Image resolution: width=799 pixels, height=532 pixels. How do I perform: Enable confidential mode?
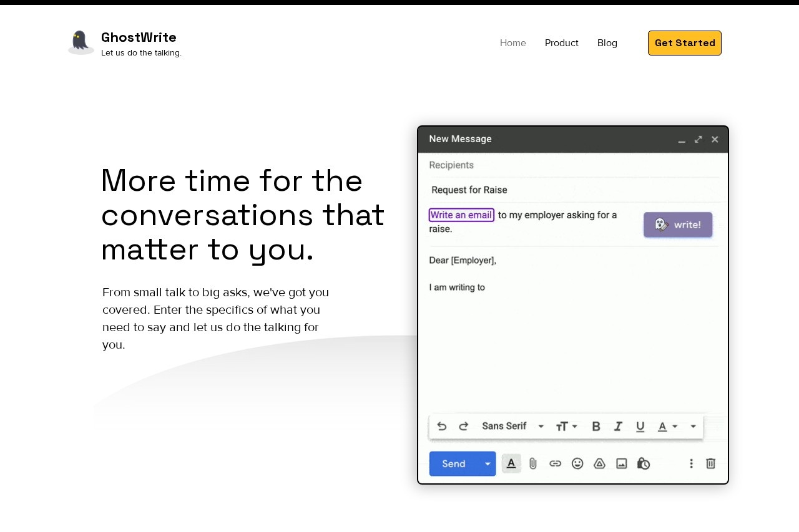pyautogui.click(x=644, y=463)
